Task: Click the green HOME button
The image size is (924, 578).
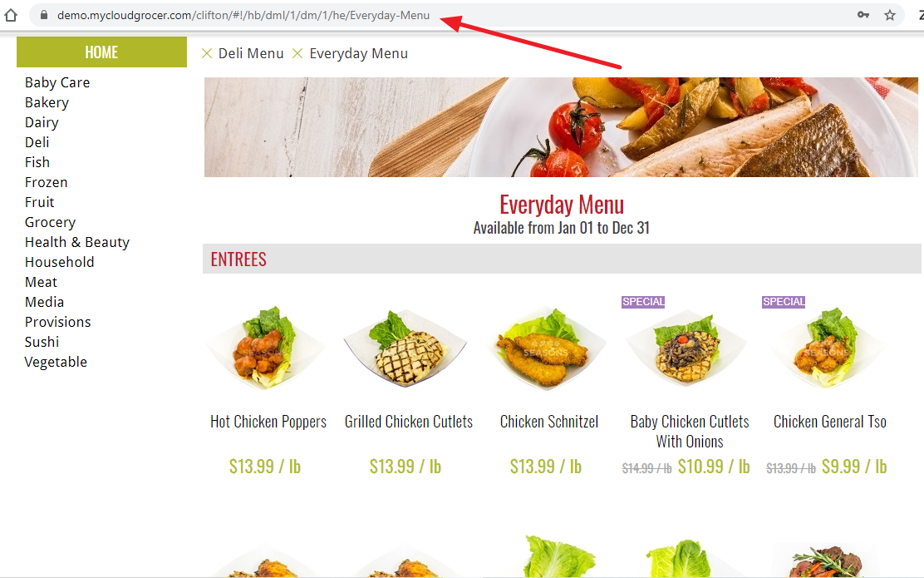Action: pos(101,52)
